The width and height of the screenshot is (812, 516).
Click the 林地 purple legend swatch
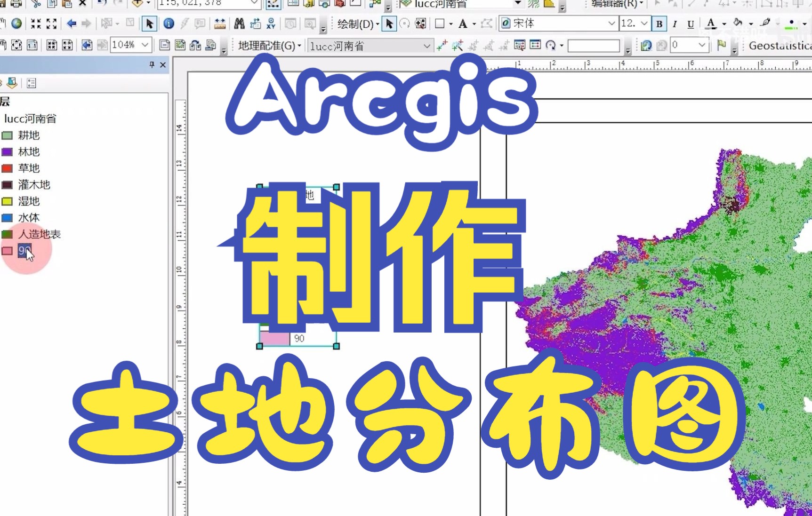click(x=7, y=152)
